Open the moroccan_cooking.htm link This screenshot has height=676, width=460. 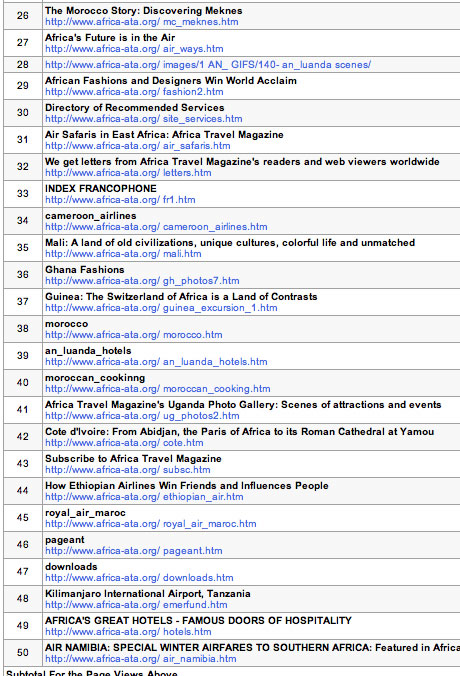pos(158,389)
